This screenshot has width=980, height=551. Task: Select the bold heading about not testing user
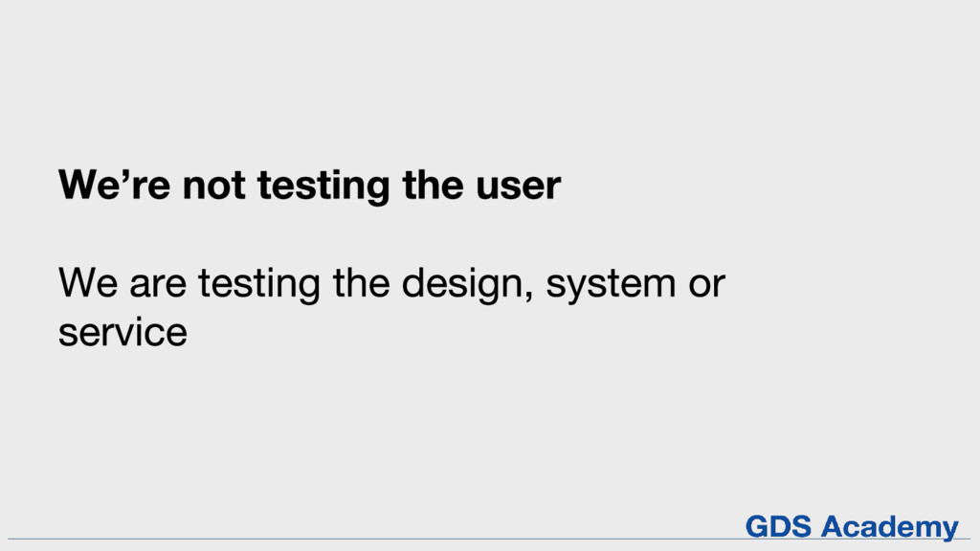click(x=309, y=185)
